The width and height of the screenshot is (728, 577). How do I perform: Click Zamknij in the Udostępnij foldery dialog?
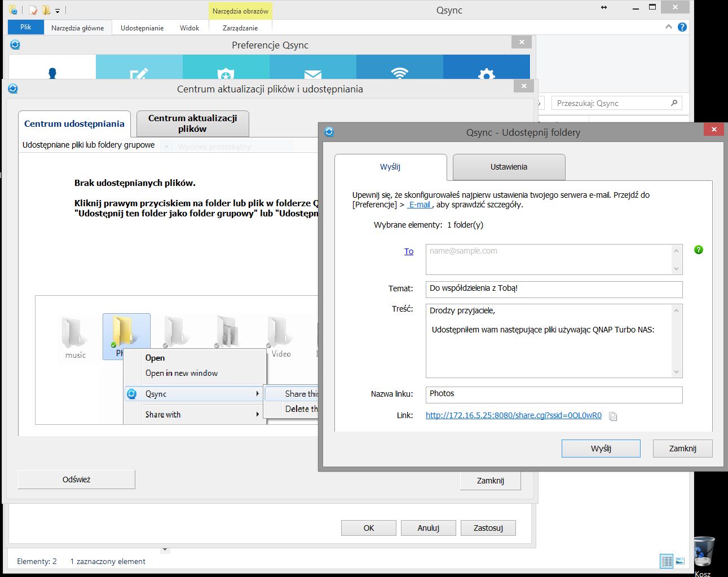coord(683,449)
